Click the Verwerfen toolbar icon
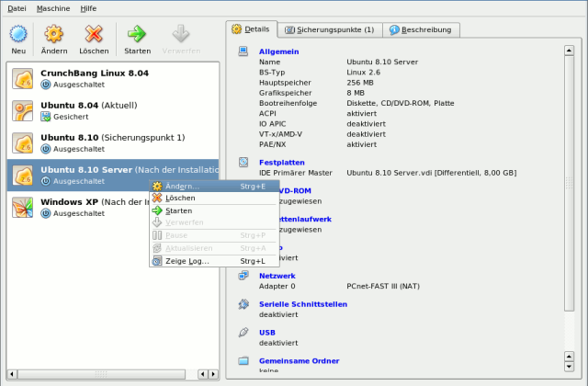The image size is (588, 386). click(x=181, y=34)
